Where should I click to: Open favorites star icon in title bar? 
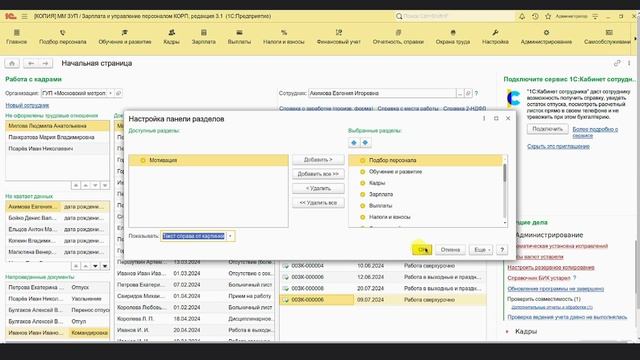548,16
